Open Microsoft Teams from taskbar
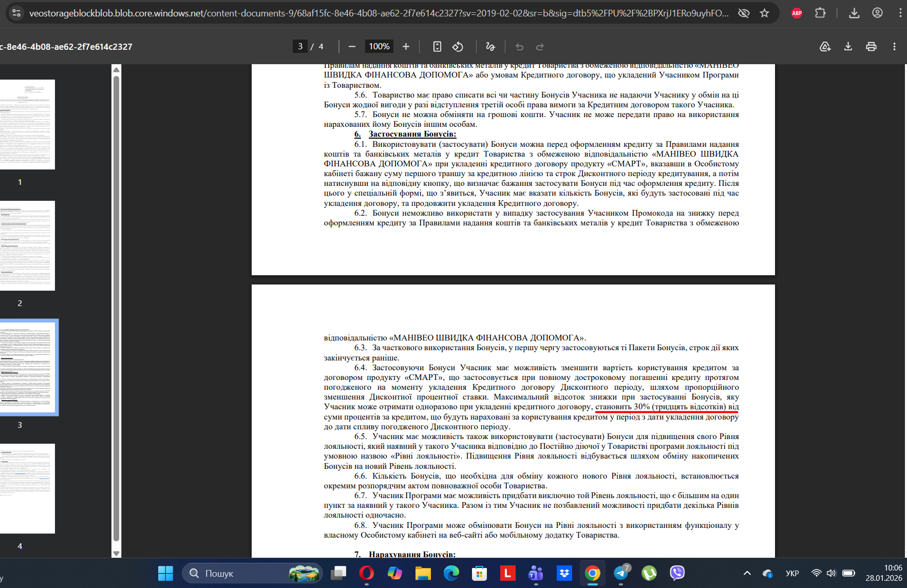Image resolution: width=907 pixels, height=588 pixels. 536,573
